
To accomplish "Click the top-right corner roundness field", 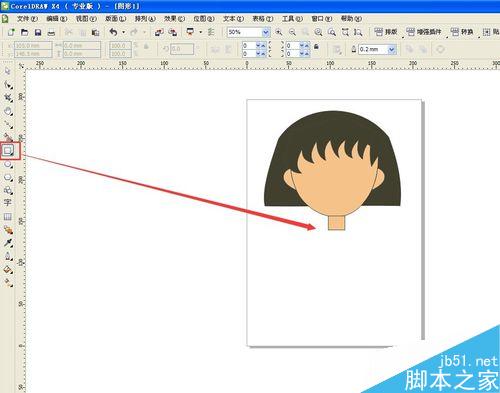I will pyautogui.click(x=292, y=45).
